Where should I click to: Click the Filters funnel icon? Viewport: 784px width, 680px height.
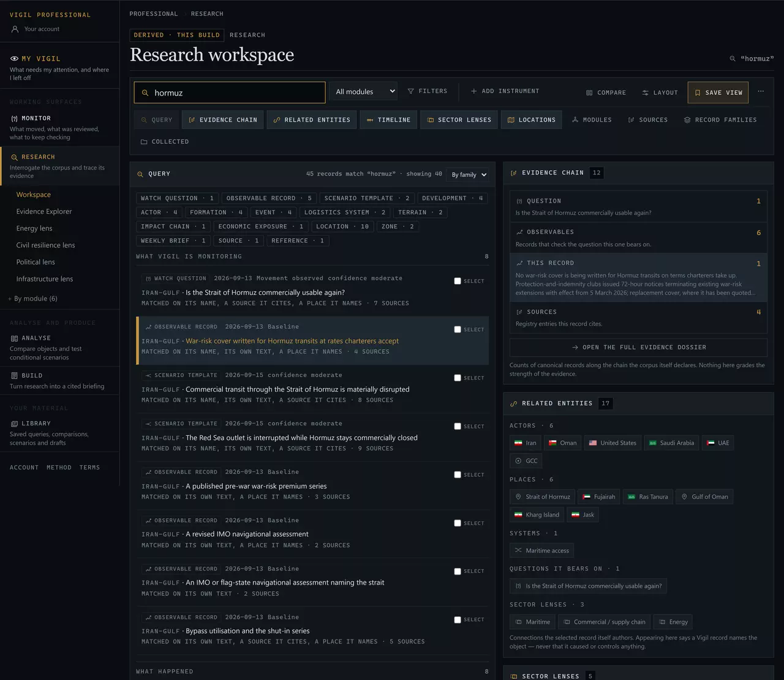click(x=410, y=91)
